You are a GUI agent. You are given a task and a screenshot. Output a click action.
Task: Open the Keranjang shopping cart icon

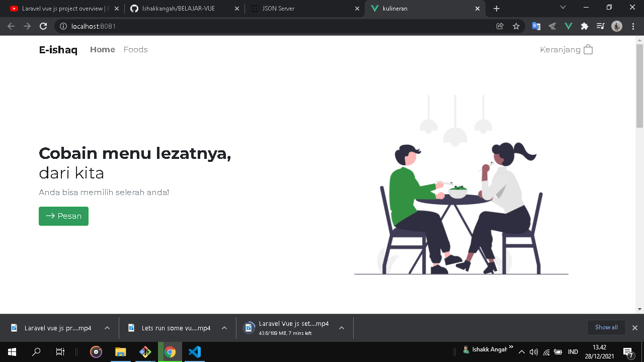[588, 49]
